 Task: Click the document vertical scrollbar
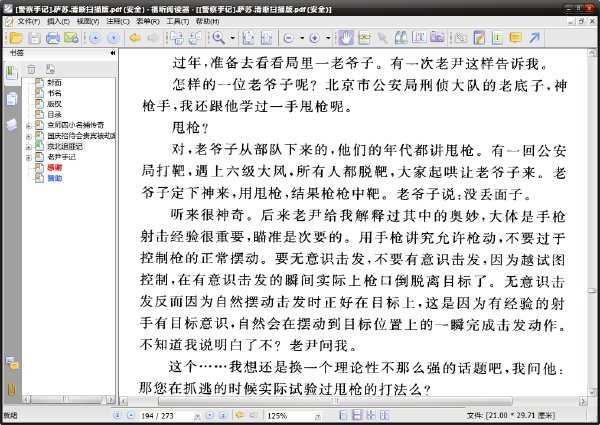[592, 222]
